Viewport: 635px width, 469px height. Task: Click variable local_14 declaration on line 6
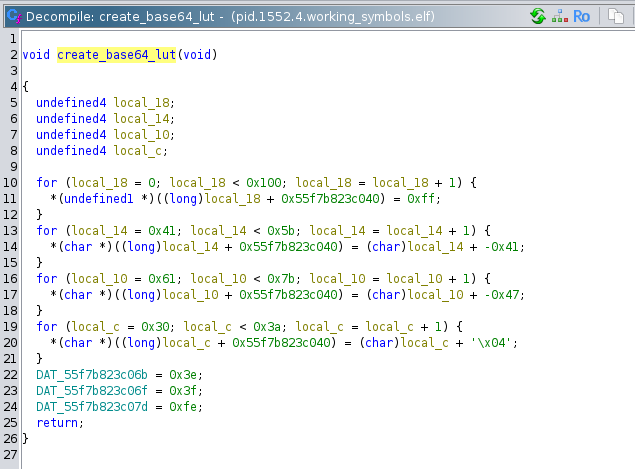pyautogui.click(x=142, y=119)
